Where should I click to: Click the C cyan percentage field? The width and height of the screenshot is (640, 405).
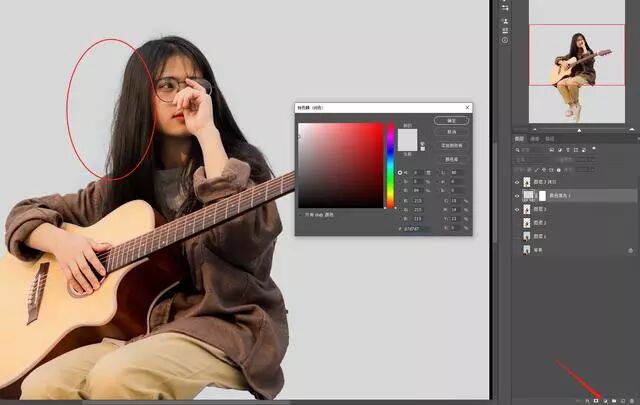456,201
